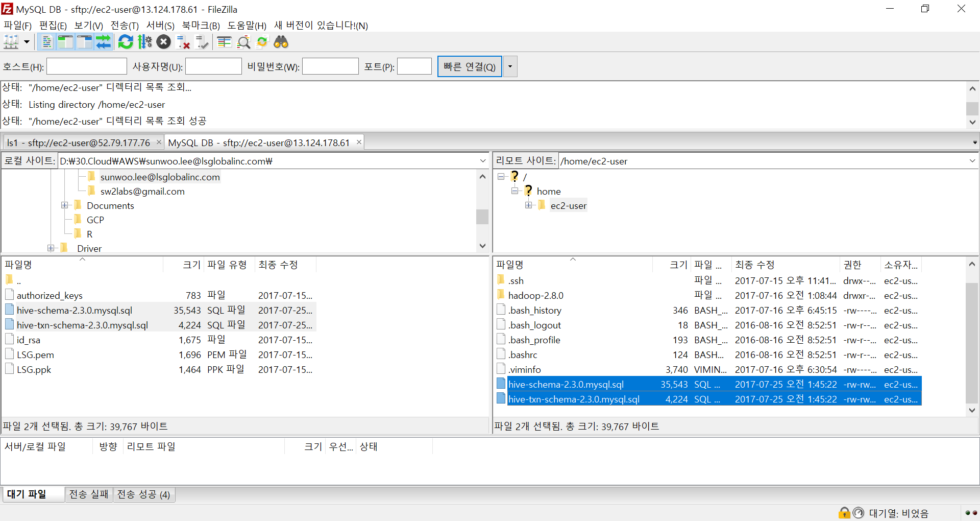Open the 북마크(B) menu
Image resolution: width=980 pixels, height=521 pixels.
[x=201, y=26]
